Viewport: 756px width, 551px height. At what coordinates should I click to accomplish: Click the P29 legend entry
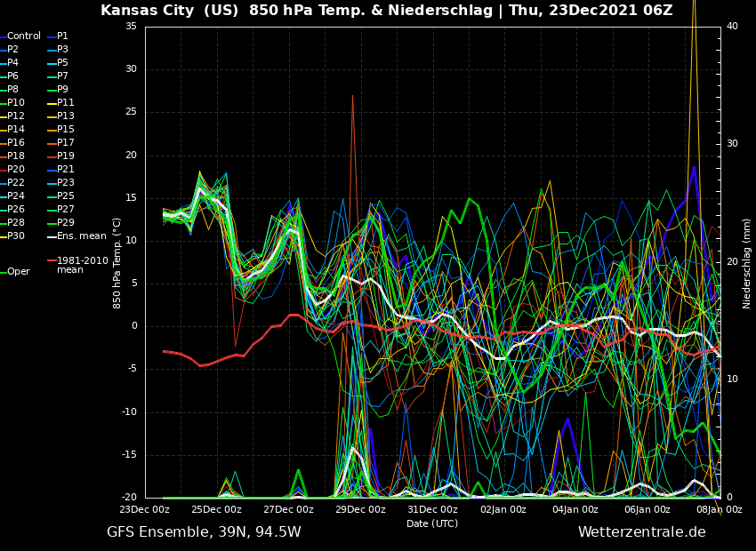[65, 223]
